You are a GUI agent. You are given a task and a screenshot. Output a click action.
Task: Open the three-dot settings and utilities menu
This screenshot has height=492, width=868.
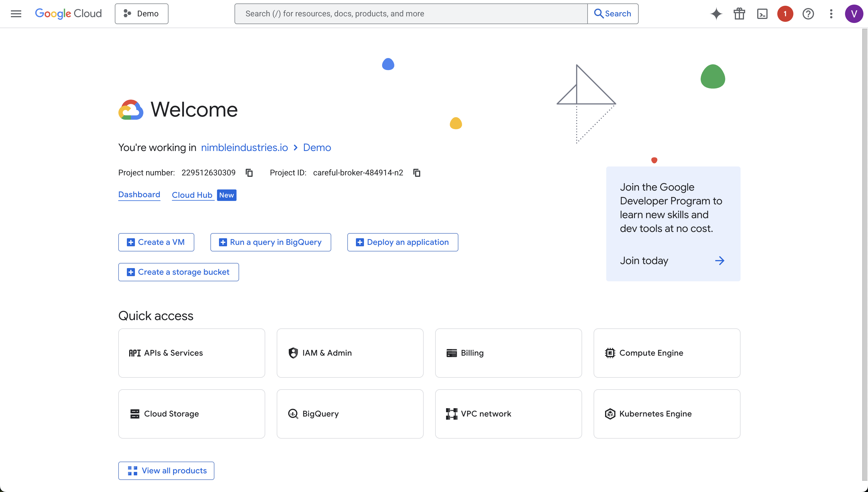point(831,13)
